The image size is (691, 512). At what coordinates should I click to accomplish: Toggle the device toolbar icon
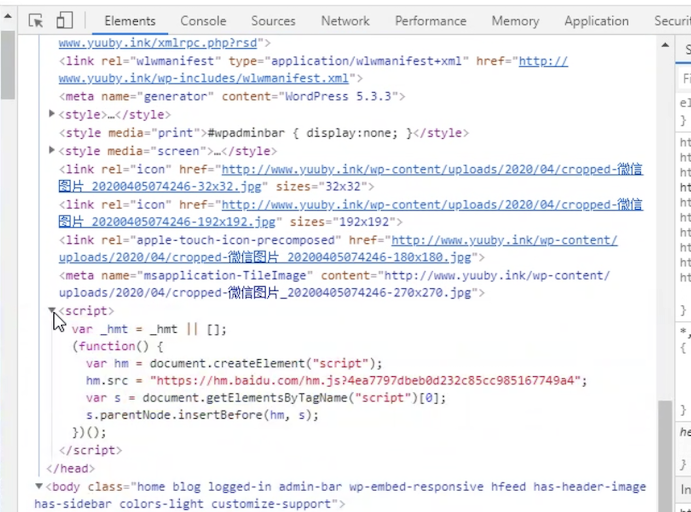click(x=64, y=20)
